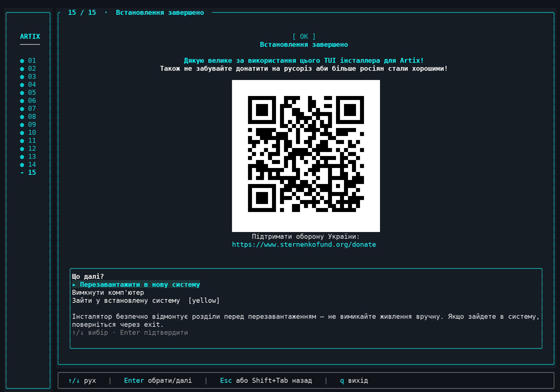Go to step 04 in sidebar
This screenshot has height=392, width=560.
pos(28,85)
